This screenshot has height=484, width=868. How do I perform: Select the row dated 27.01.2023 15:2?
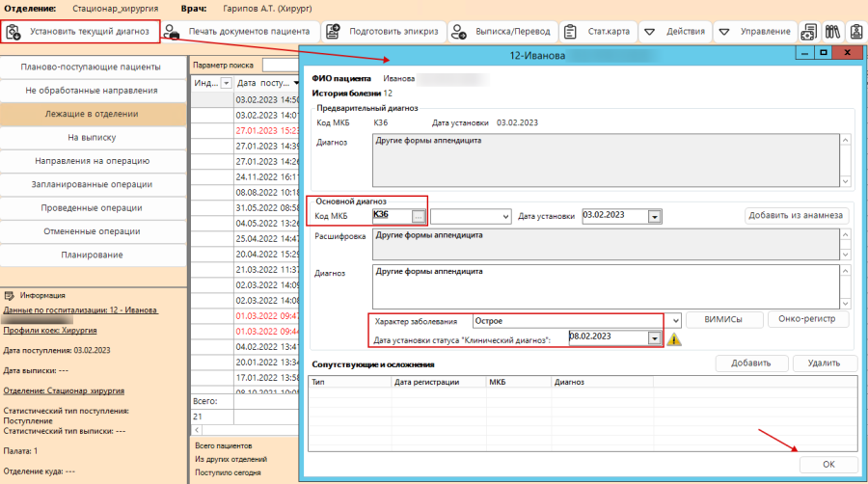pyautogui.click(x=245, y=130)
